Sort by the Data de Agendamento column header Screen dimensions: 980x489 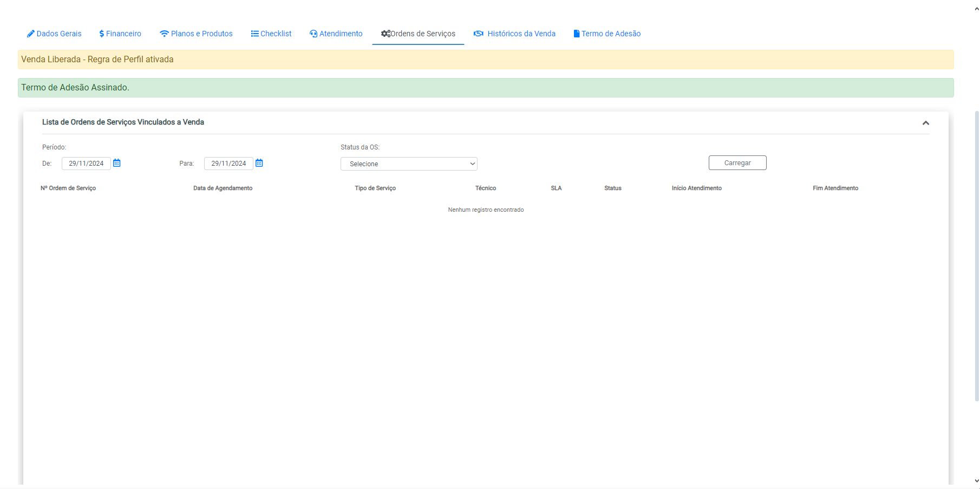point(223,188)
